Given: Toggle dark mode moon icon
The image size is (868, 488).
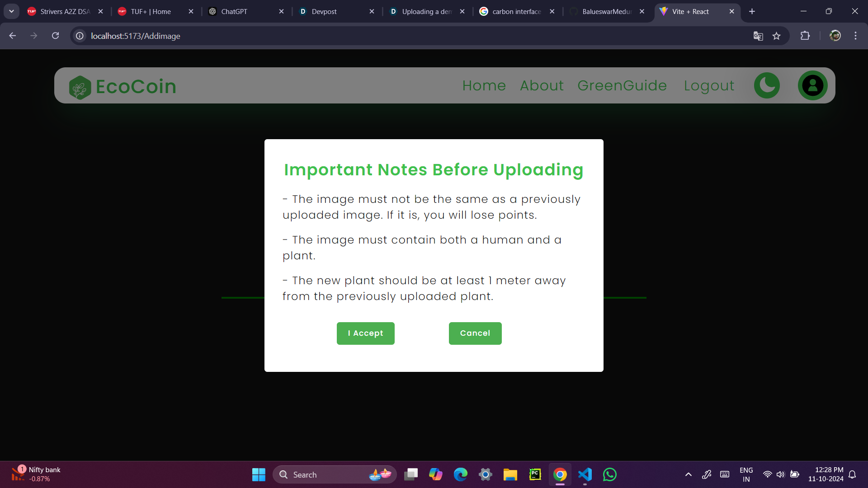Looking at the screenshot, I should pyautogui.click(x=767, y=85).
